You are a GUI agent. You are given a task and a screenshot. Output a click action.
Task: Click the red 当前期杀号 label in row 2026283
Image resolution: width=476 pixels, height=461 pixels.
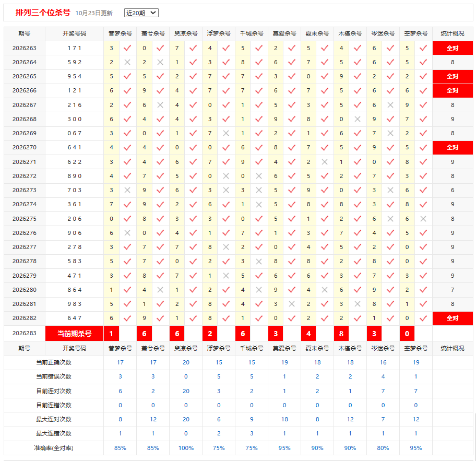click(x=74, y=334)
